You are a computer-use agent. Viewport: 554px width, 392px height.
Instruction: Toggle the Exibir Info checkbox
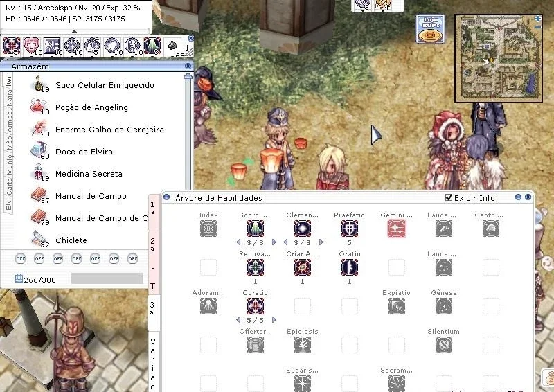[449, 197]
